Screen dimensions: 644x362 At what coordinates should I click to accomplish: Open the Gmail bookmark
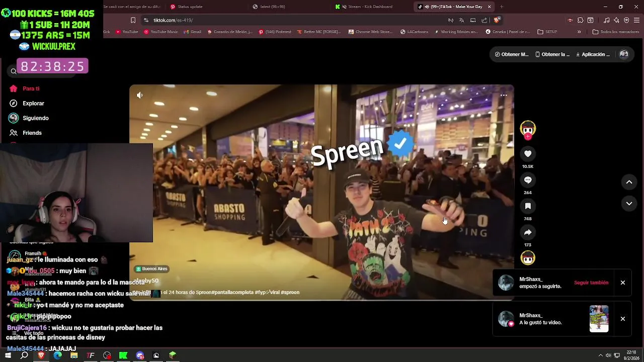[x=192, y=32]
